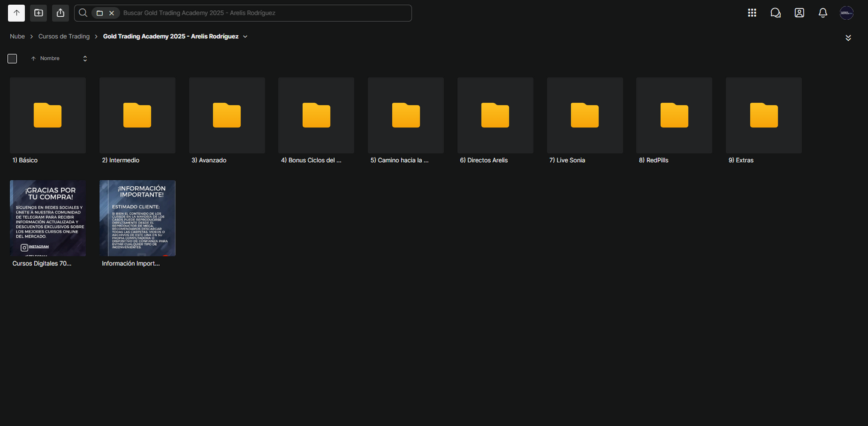Create a new folder with the plus-folder icon
The image size is (868, 426).
(x=38, y=13)
